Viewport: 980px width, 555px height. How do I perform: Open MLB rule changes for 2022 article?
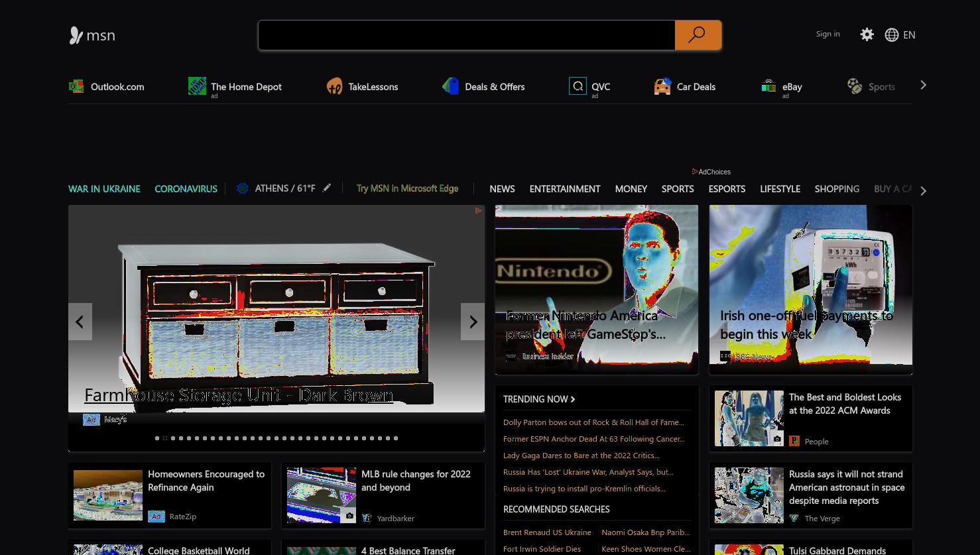[416, 480]
